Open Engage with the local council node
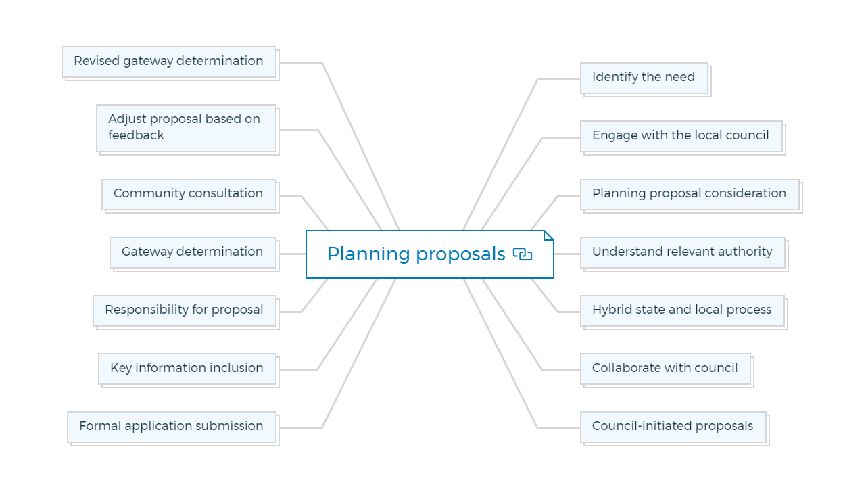 [681, 136]
